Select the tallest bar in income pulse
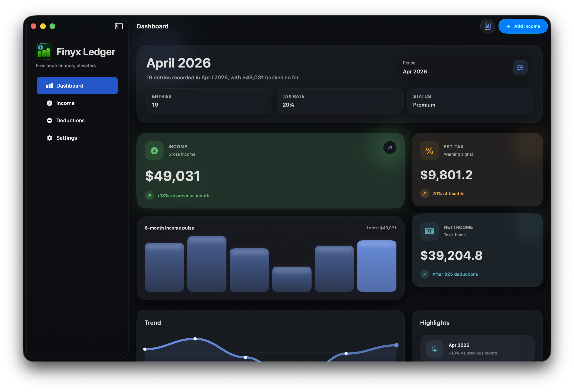The height and width of the screenshot is (392, 574). (207, 264)
